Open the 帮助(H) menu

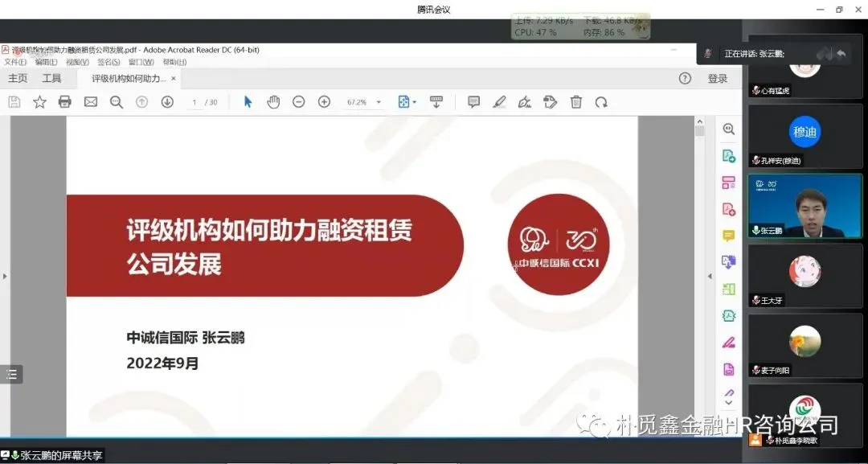(x=174, y=62)
